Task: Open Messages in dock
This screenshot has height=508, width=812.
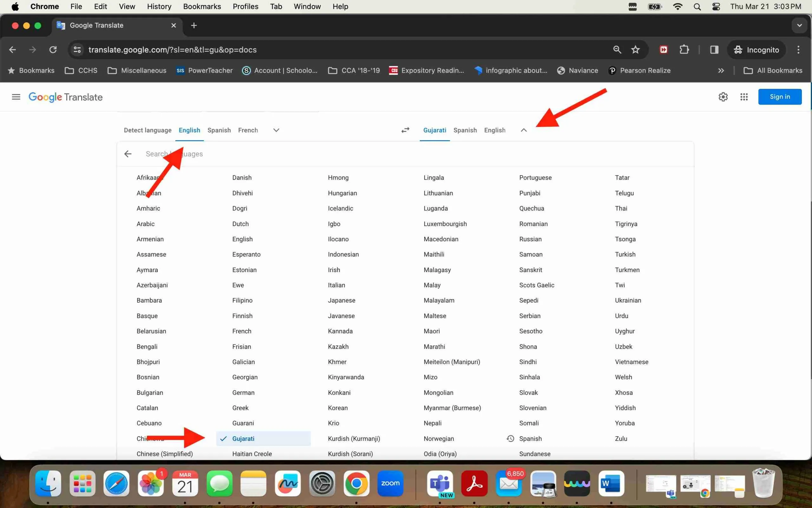Action: [x=219, y=484]
